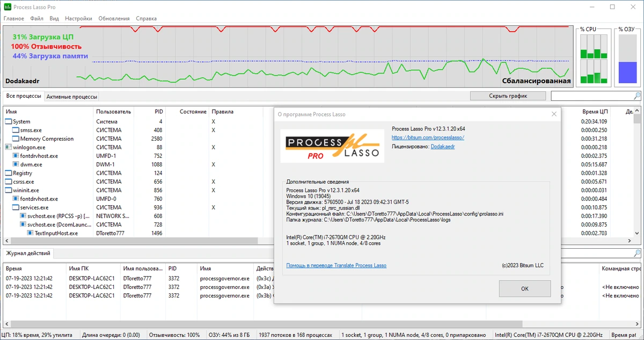This screenshot has width=644, height=340.
Task: Sort processes by the Имя column header
Action: pos(48,112)
